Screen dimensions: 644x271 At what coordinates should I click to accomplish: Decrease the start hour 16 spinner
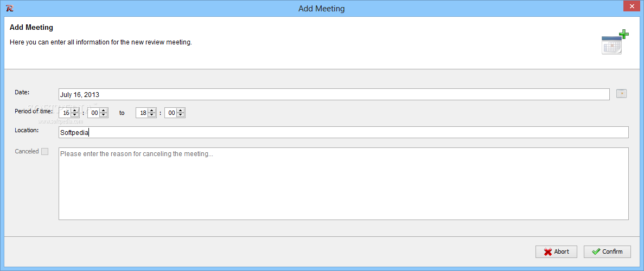[75, 115]
